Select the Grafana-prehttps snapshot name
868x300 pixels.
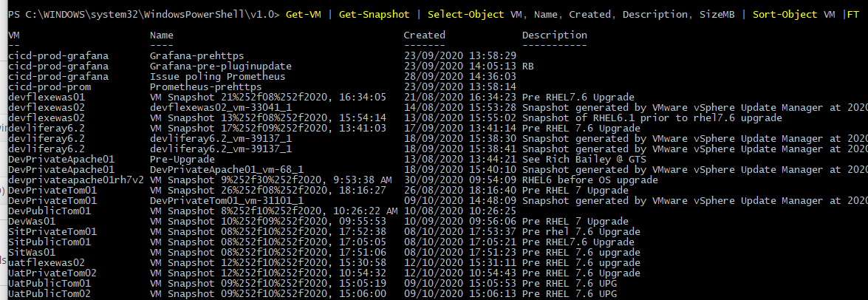[x=197, y=56]
